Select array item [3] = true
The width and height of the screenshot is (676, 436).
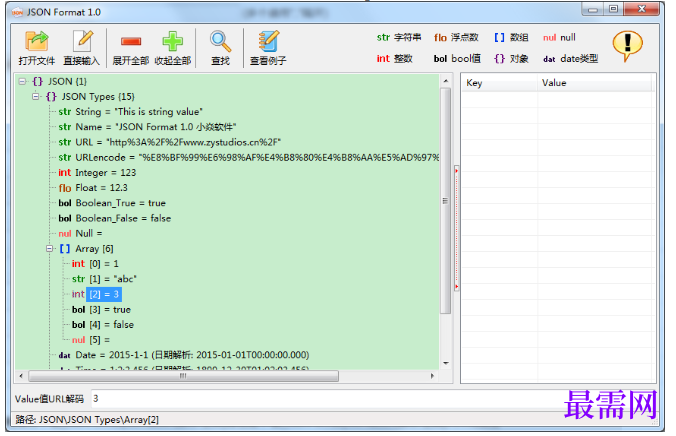pyautogui.click(x=110, y=310)
